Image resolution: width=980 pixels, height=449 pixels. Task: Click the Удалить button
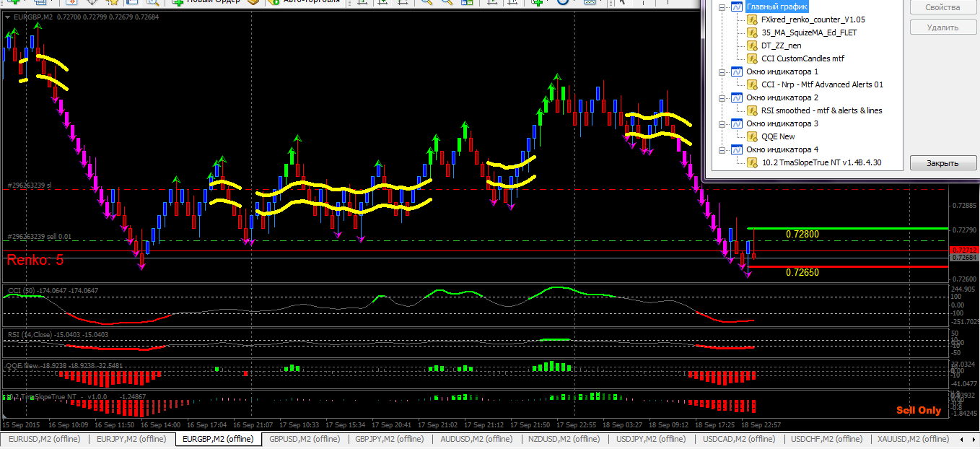(x=943, y=27)
